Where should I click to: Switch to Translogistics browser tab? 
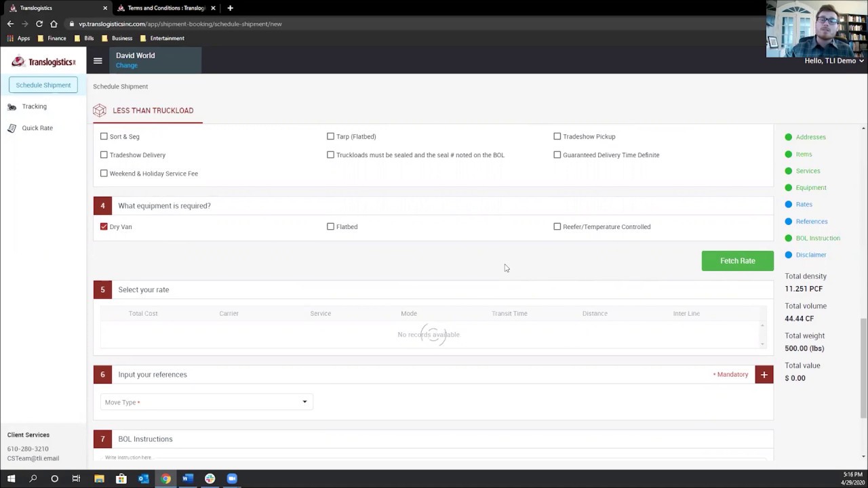coord(57,8)
